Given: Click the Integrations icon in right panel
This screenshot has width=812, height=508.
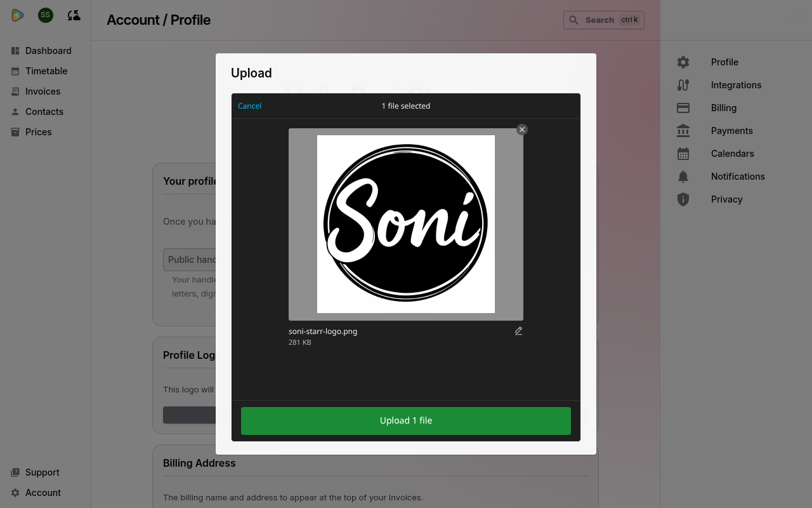Looking at the screenshot, I should pos(683,85).
